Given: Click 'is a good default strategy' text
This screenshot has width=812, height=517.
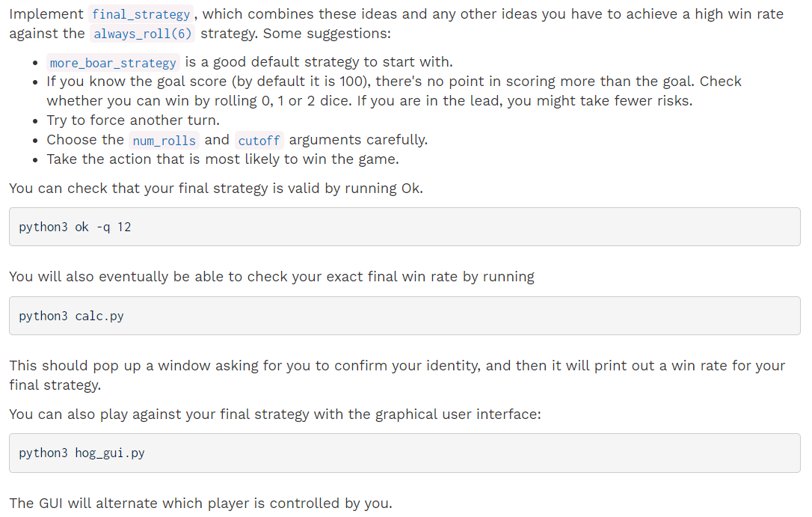Looking at the screenshot, I should 319,62.
